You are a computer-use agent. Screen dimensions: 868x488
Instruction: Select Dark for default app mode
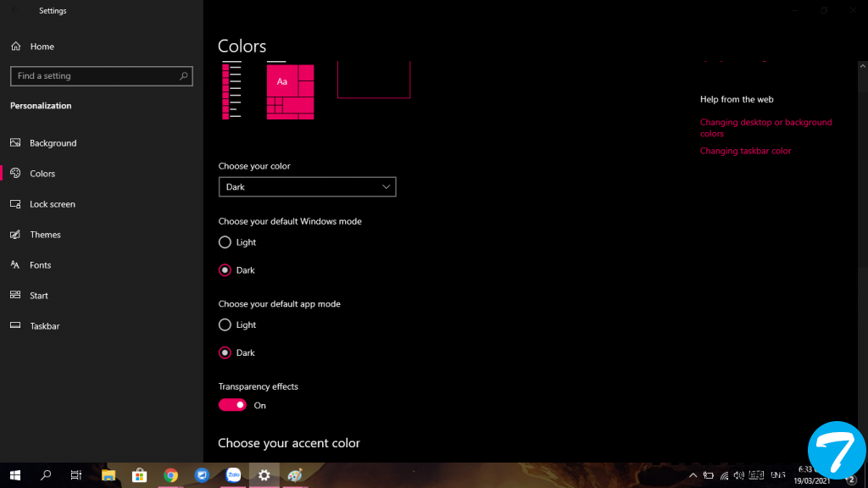tap(225, 352)
